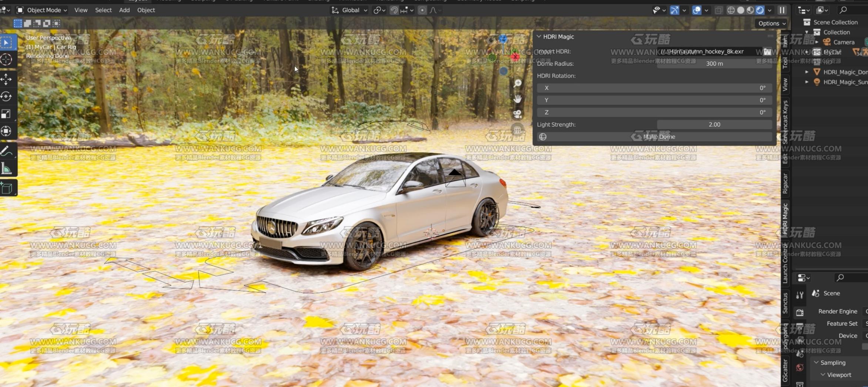Click the viewport pan hand icon
868x387 pixels.
517,99
